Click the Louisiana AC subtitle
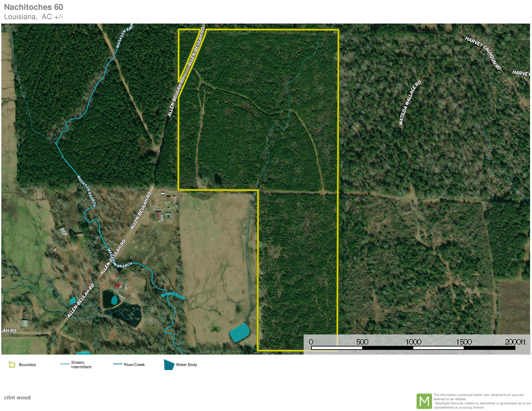 pos(33,17)
